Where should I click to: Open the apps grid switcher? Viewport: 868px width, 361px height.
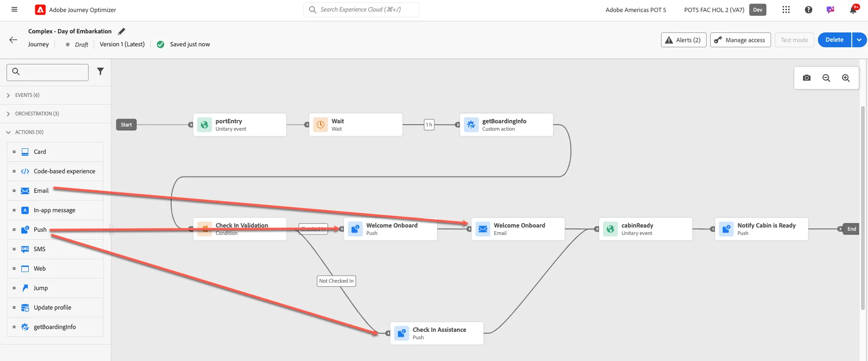pyautogui.click(x=786, y=10)
